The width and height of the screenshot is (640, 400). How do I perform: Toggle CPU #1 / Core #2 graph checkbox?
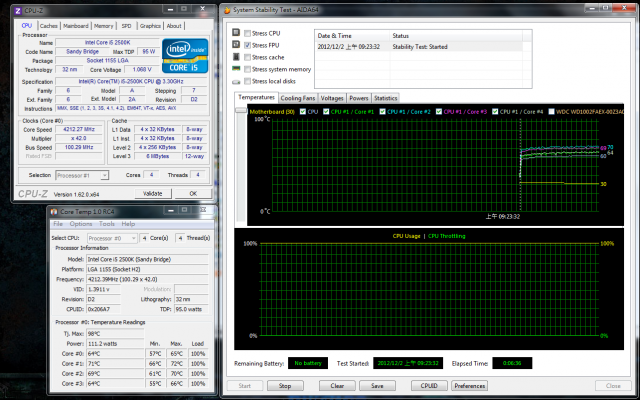[382, 111]
